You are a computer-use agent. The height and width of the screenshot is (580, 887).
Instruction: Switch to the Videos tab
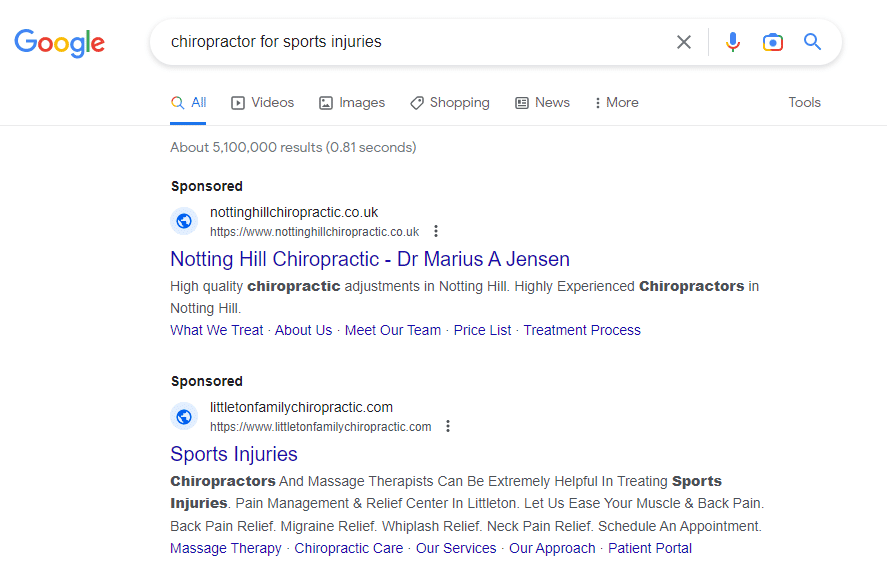(x=263, y=102)
